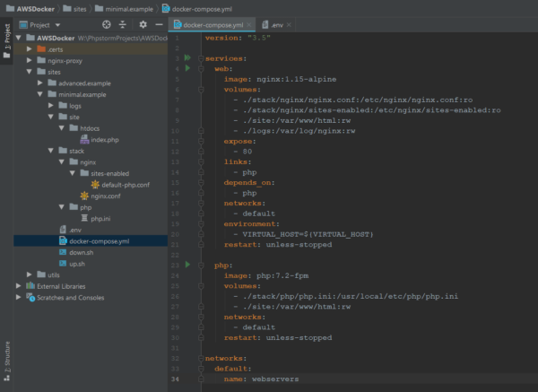Viewport: 538px width, 392px height.
Task: Open Project panel settings gear
Action: (143, 25)
